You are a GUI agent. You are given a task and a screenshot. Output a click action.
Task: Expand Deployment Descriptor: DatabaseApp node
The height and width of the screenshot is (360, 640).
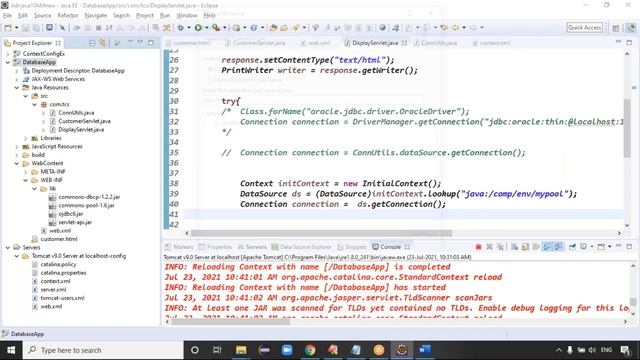coord(17,71)
